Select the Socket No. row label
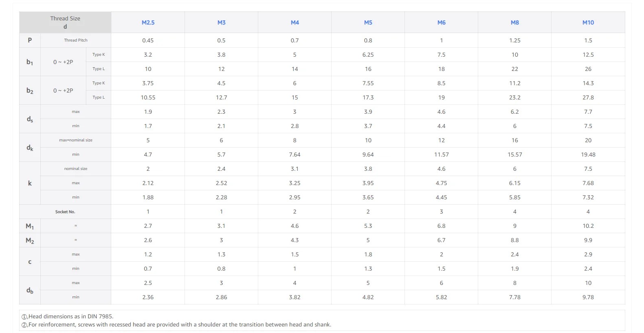The height and width of the screenshot is (333, 644). (x=65, y=212)
